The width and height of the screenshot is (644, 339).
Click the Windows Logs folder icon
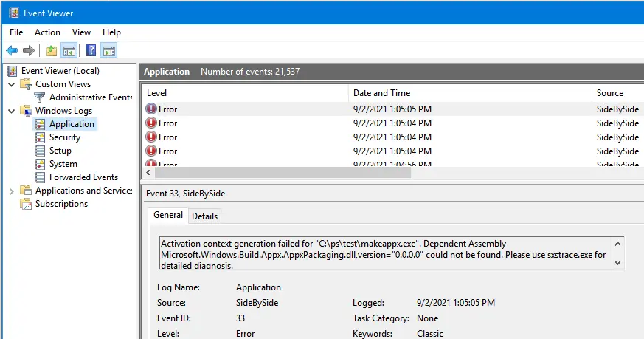pos(26,111)
